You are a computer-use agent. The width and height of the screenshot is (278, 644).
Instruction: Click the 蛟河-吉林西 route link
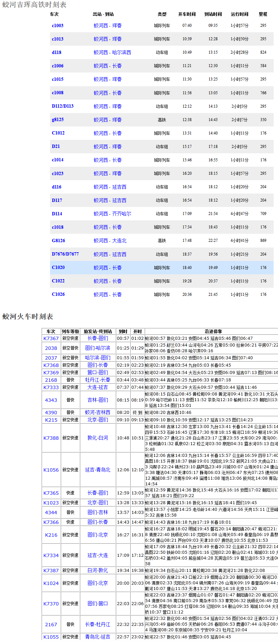click(x=98, y=413)
